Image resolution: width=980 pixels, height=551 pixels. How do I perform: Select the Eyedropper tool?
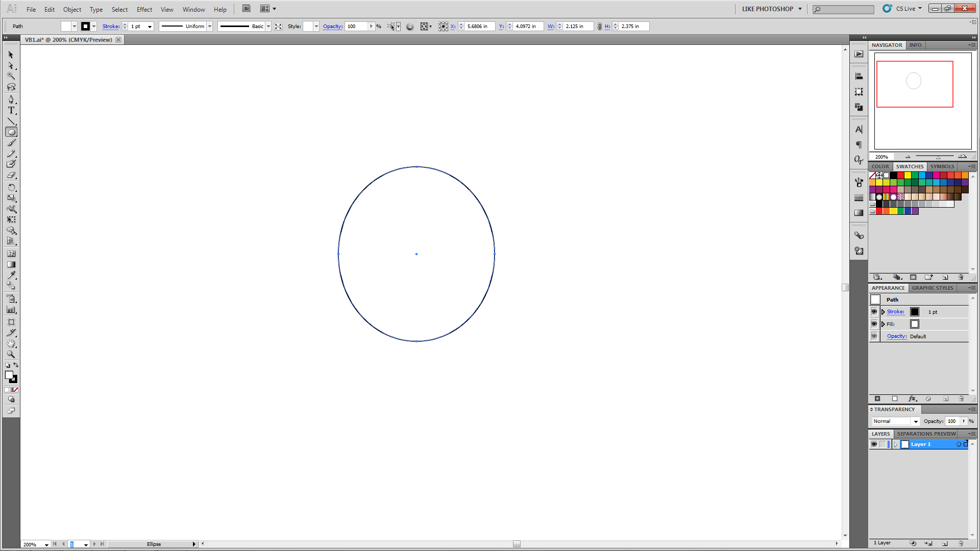tap(11, 275)
